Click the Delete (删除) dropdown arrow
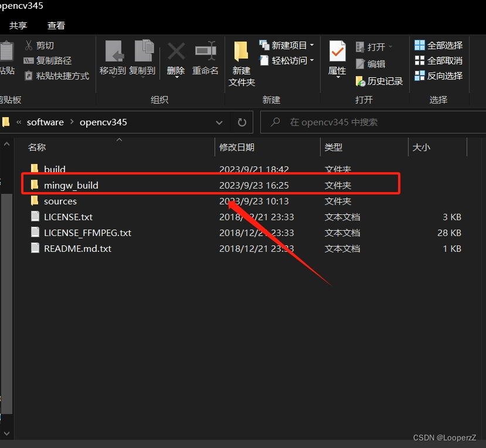Viewport: 486px width, 448px height. pyautogui.click(x=176, y=77)
